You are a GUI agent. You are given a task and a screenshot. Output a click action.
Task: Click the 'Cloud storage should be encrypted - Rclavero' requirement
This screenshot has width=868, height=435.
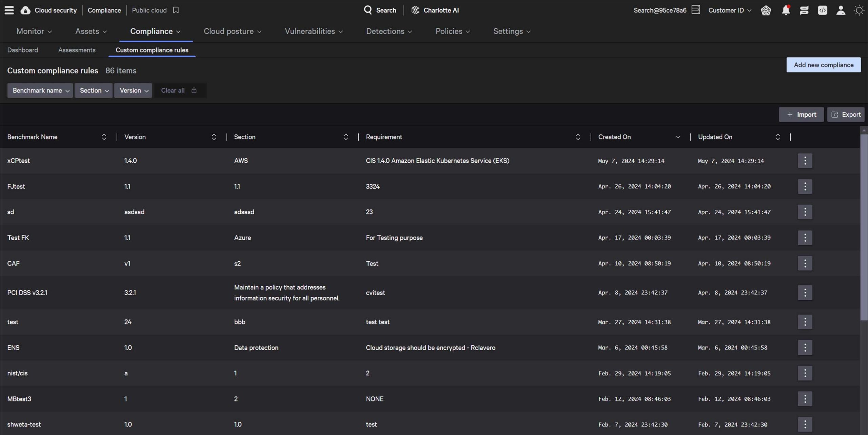tap(430, 347)
